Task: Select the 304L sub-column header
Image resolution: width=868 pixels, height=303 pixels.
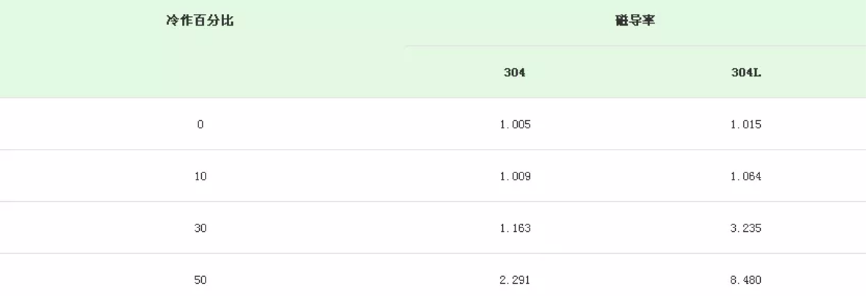Action: coord(746,73)
